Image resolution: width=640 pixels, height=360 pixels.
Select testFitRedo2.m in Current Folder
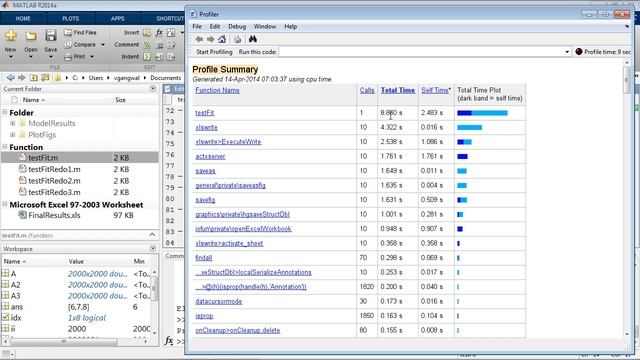[54, 180]
